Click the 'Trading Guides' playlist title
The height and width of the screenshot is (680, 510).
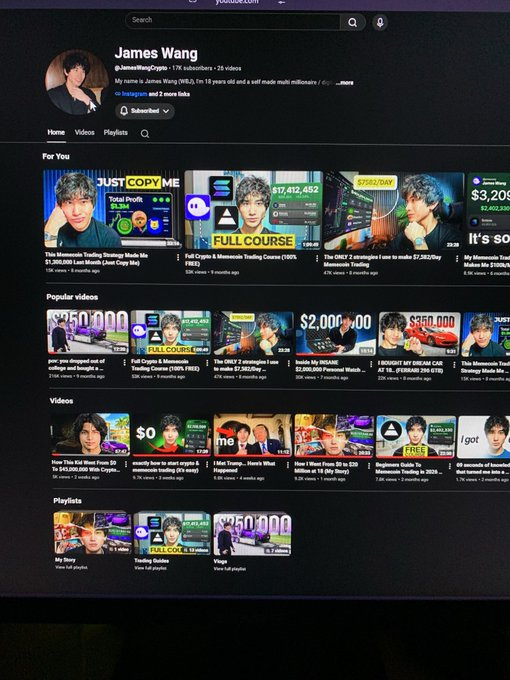(x=151, y=561)
